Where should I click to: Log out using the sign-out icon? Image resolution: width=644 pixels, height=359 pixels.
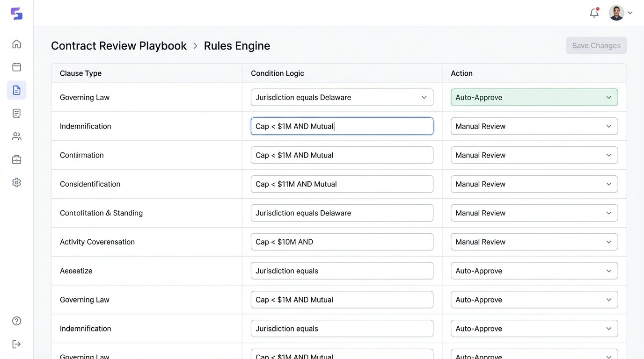point(16,344)
